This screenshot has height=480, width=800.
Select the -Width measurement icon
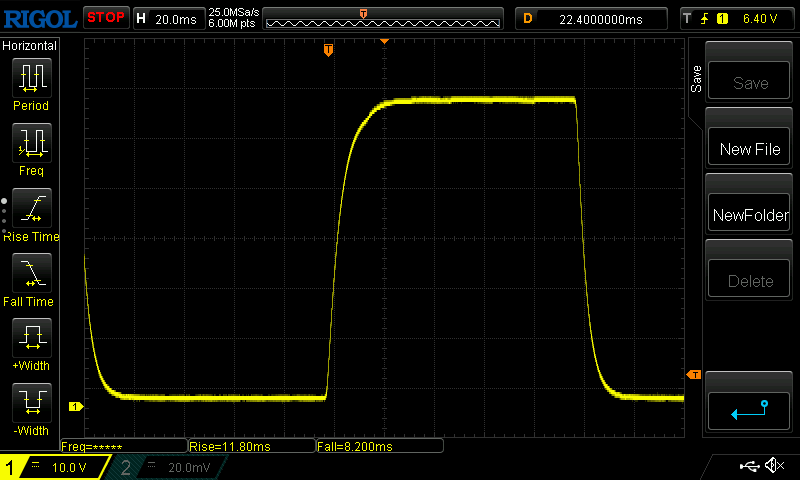coord(32,402)
